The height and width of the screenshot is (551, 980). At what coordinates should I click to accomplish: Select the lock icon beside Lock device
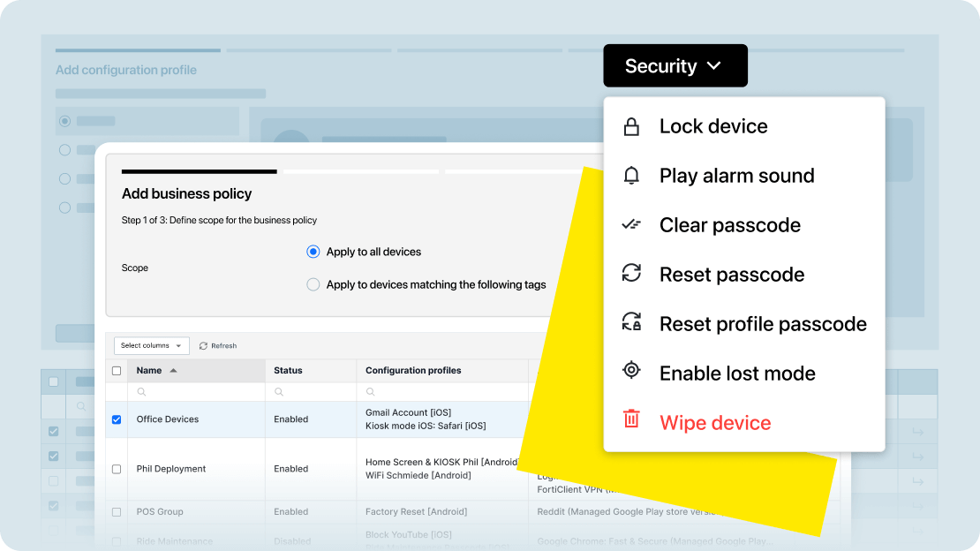tap(632, 126)
